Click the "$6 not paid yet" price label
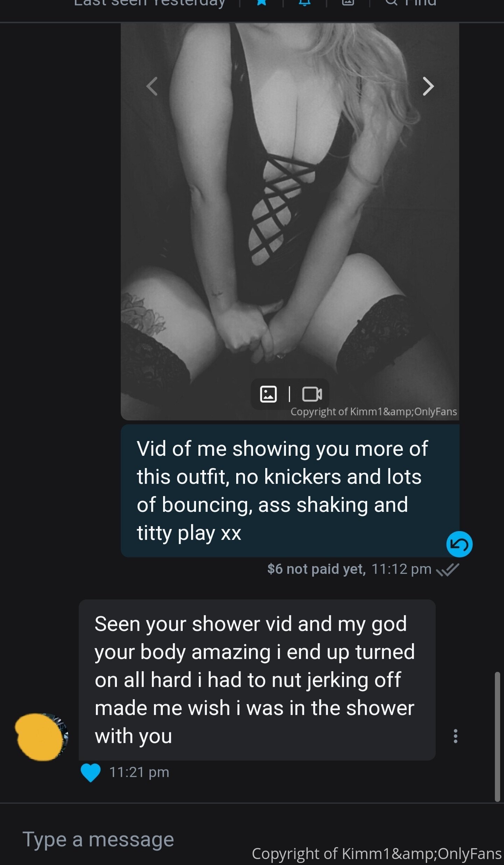Image resolution: width=504 pixels, height=865 pixels. [316, 569]
